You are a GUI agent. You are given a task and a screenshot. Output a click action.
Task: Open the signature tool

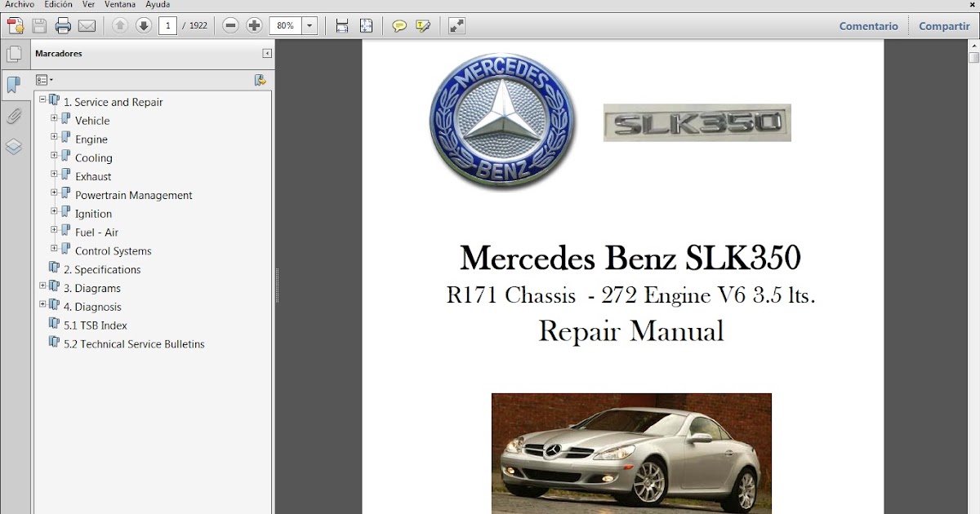click(422, 25)
